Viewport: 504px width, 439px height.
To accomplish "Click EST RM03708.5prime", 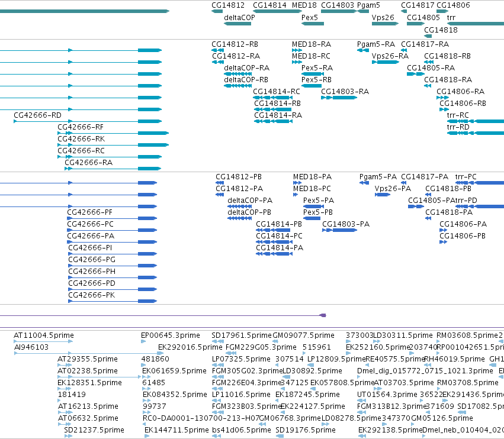I will click(x=468, y=383).
